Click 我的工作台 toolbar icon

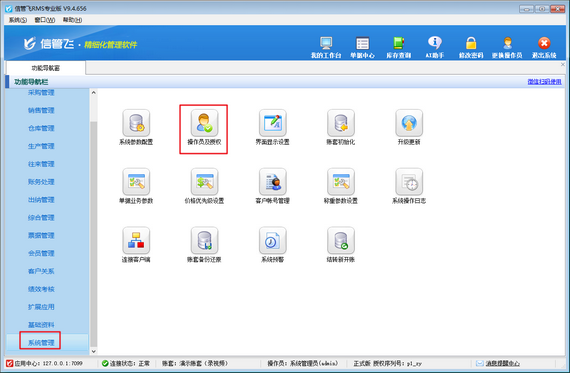pyautogui.click(x=326, y=47)
